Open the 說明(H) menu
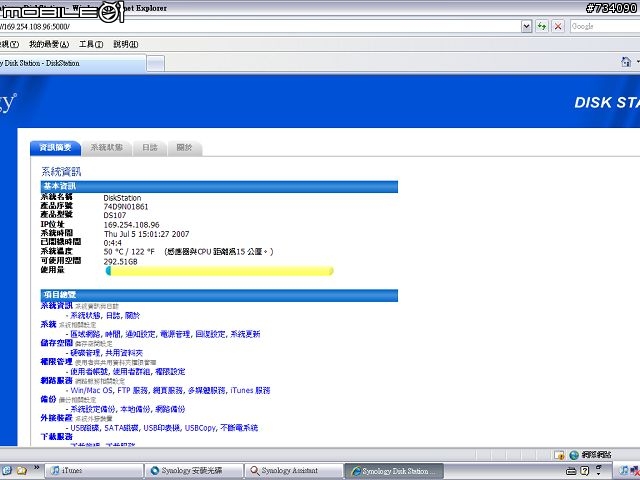This screenshot has width=640, height=480. (125, 44)
